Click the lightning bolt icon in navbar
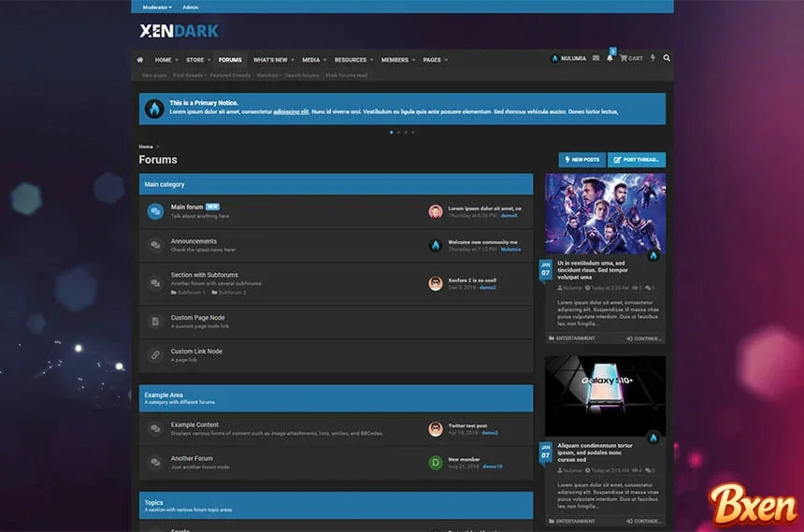 [x=653, y=58]
